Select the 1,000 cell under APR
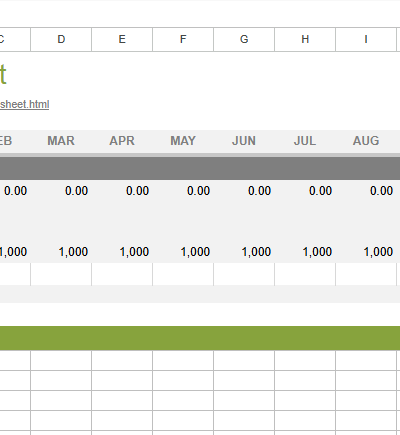 click(x=122, y=252)
